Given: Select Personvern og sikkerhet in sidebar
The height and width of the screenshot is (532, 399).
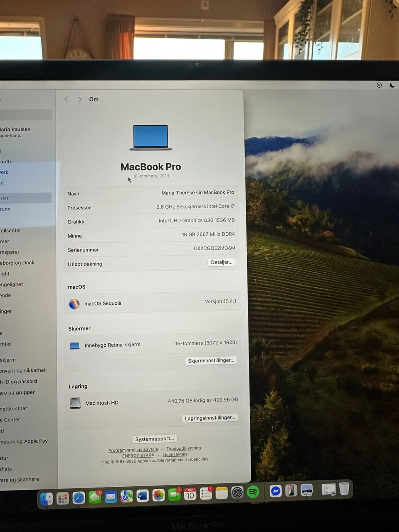Looking at the screenshot, I should coord(23,370).
